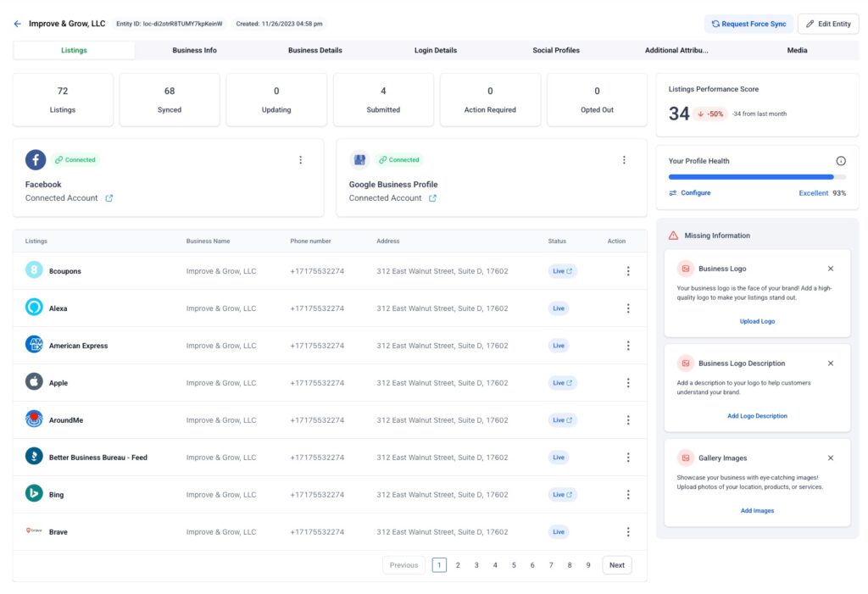The image size is (868, 594).
Task: Open the Facebook card three-dot menu
Action: 300,160
